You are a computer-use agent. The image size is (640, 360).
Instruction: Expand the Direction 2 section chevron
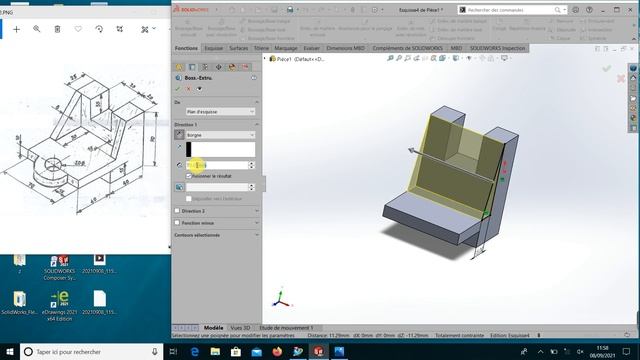point(257,211)
